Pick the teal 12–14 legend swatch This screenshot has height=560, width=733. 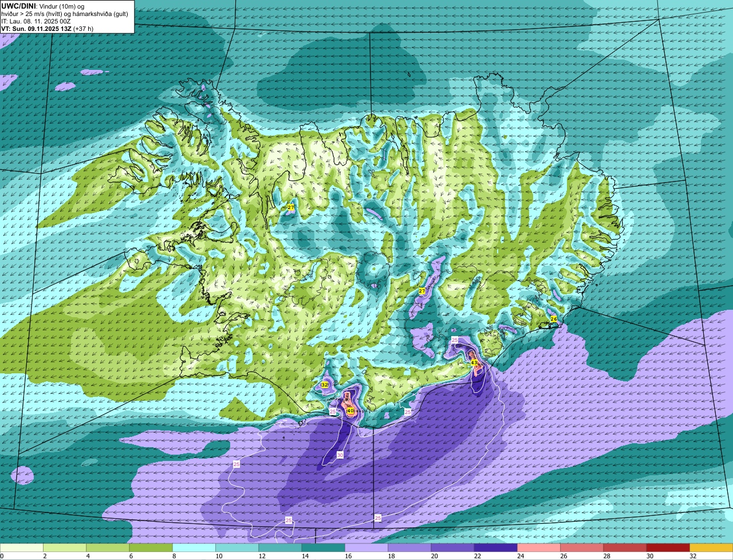click(280, 548)
